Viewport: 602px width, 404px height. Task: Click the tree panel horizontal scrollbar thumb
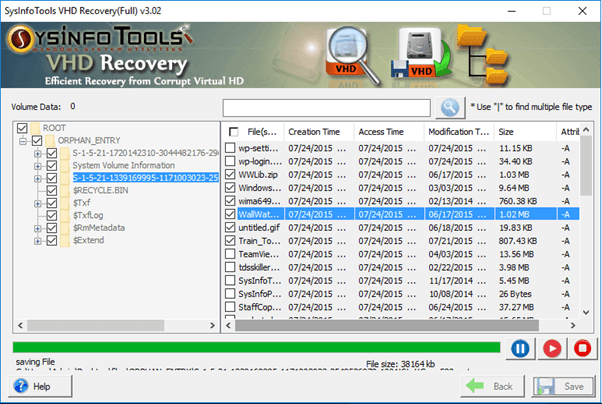click(96, 326)
